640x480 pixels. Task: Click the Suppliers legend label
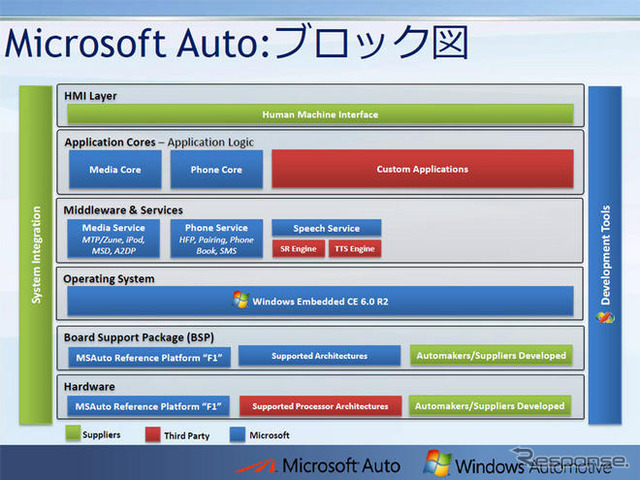pos(101,435)
